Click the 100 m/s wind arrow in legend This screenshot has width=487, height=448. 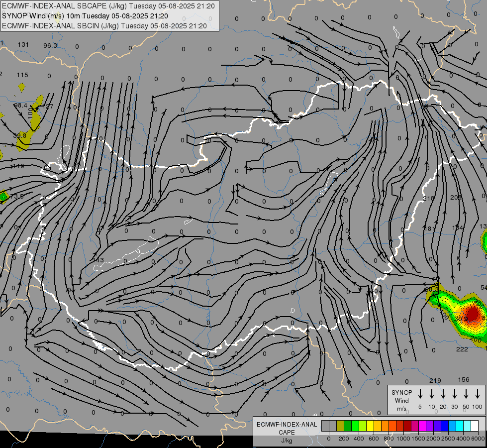[478, 394]
